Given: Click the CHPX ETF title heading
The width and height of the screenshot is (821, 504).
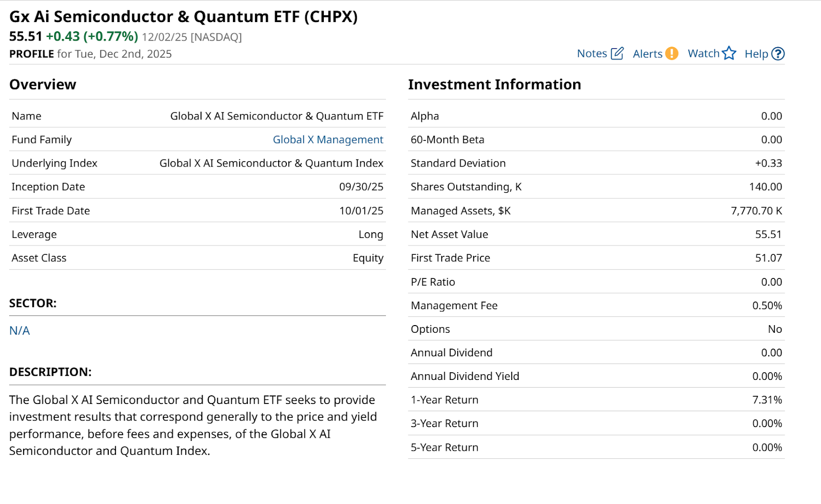Looking at the screenshot, I should point(183,16).
